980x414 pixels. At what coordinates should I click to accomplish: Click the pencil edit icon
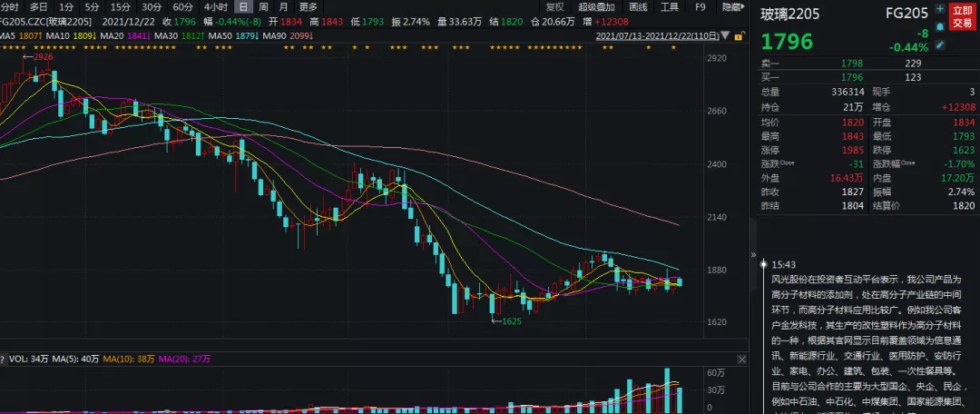click(x=940, y=44)
